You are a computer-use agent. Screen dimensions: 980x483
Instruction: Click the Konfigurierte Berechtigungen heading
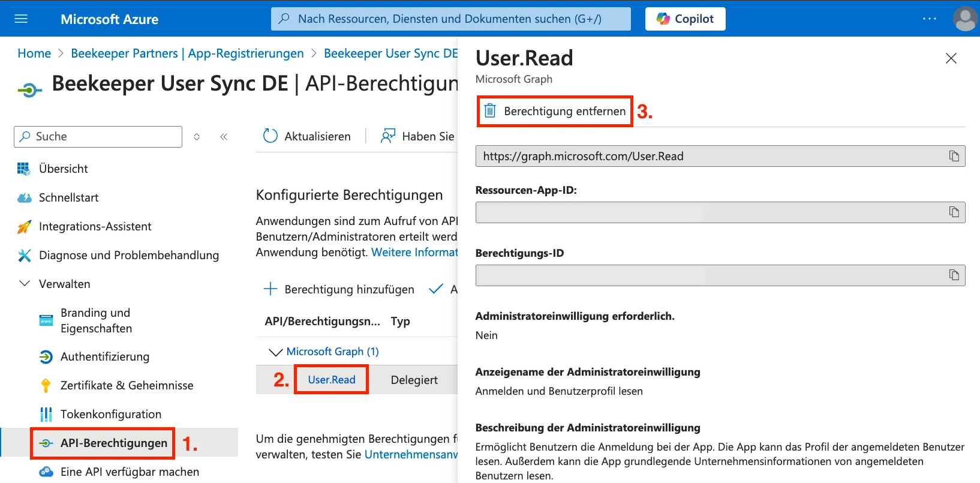coord(350,195)
